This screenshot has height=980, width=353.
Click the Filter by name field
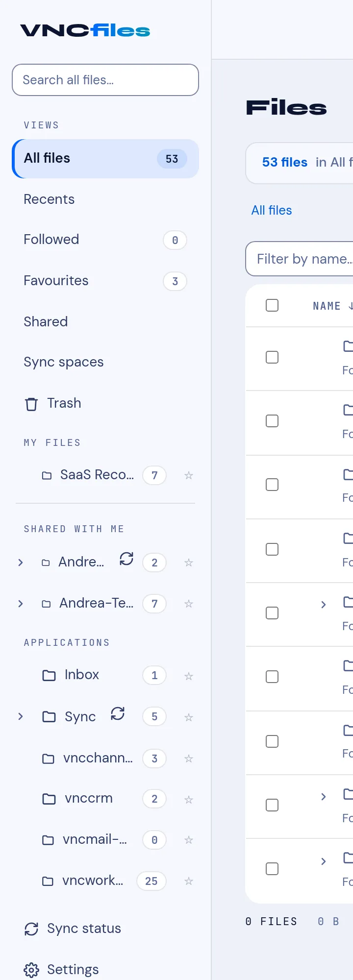tap(300, 259)
